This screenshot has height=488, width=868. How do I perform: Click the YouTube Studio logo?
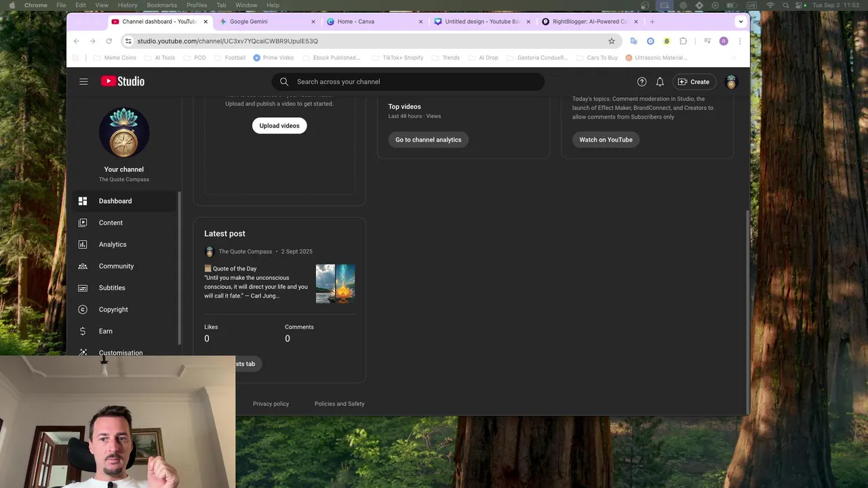123,81
